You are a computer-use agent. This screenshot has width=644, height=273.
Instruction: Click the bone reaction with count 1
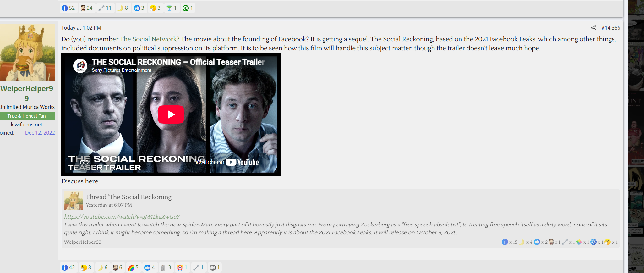(x=199, y=267)
